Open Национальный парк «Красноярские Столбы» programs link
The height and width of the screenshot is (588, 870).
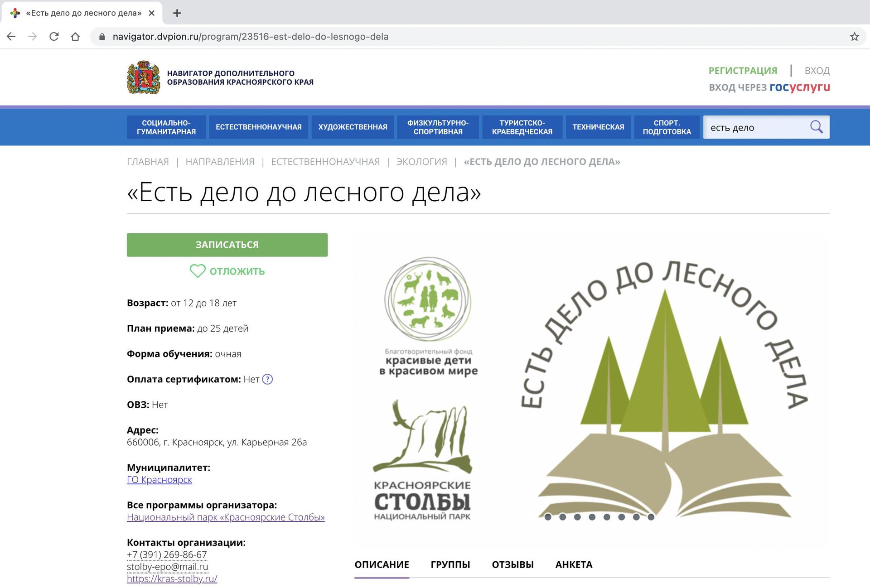coord(226,517)
